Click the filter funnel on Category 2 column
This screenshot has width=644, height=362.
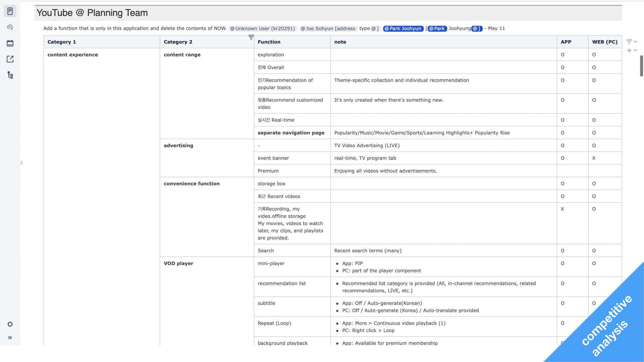tap(251, 38)
